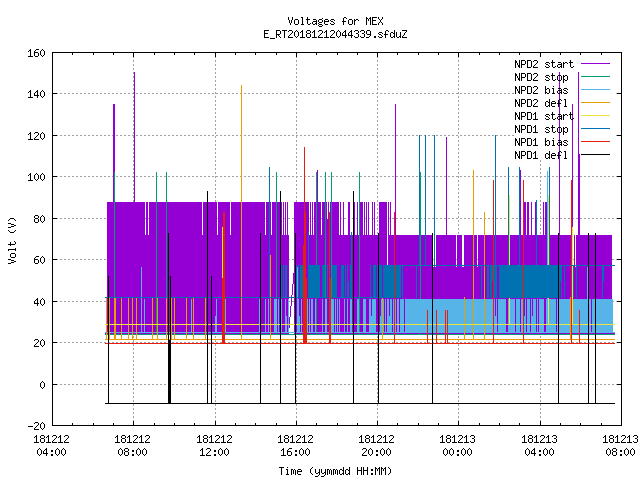640x480 pixels.
Task: Click the 160 value on the Y axis
Action: (x=36, y=53)
